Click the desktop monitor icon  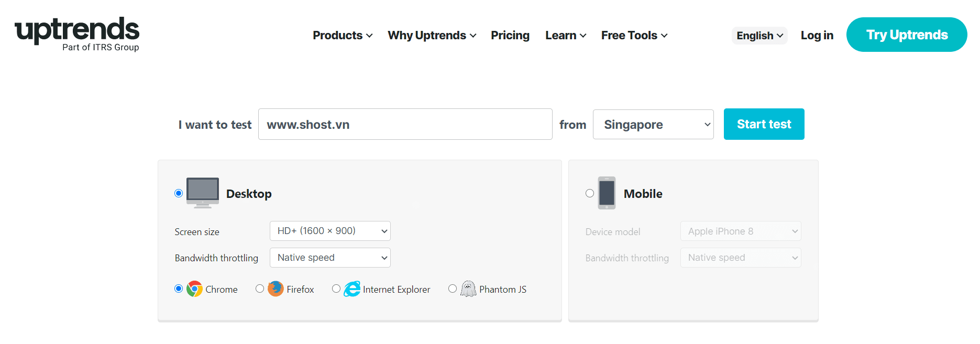pyautogui.click(x=203, y=193)
